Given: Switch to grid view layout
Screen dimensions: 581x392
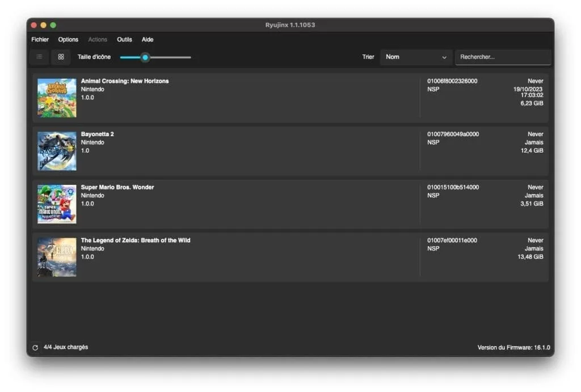Looking at the screenshot, I should coord(61,57).
